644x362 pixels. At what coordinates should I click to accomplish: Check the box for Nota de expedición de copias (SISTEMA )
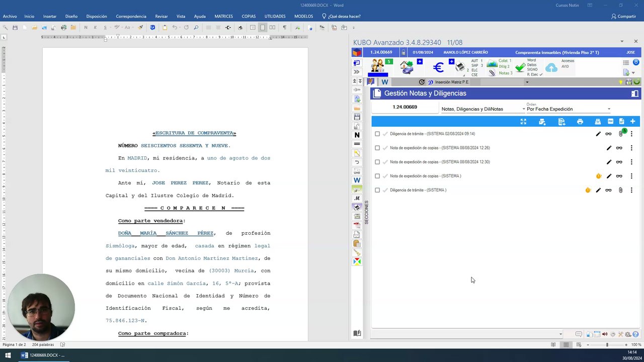click(x=377, y=176)
